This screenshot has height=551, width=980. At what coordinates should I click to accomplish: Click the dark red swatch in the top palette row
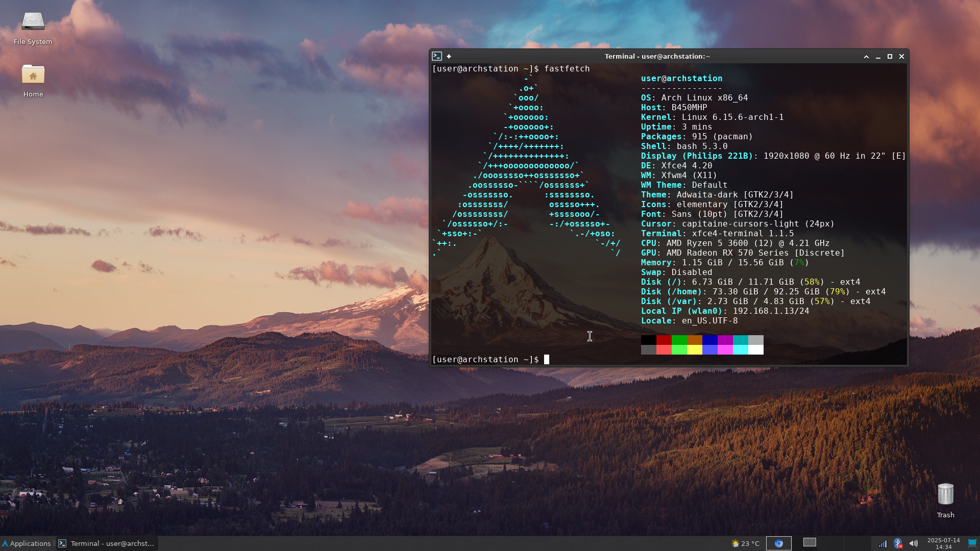tap(664, 340)
